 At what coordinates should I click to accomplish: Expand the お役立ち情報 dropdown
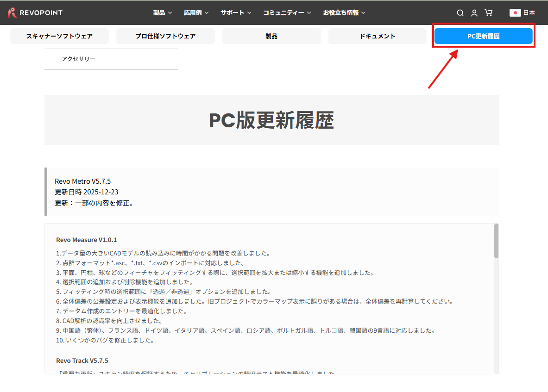pos(344,12)
